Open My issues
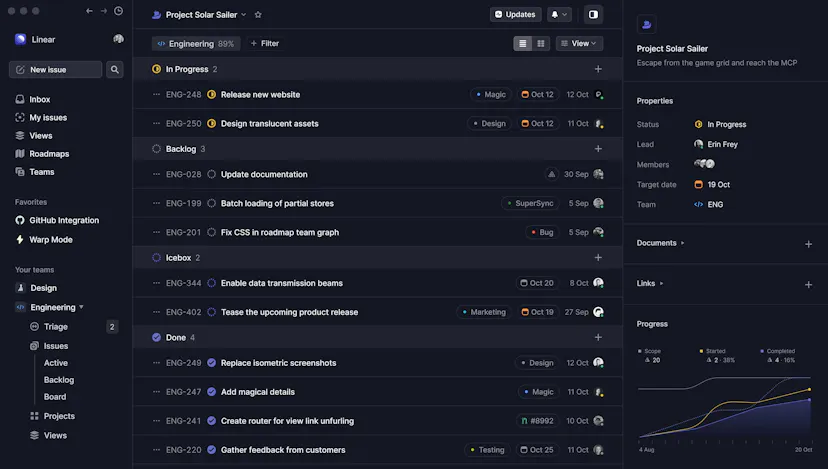 pos(41,117)
